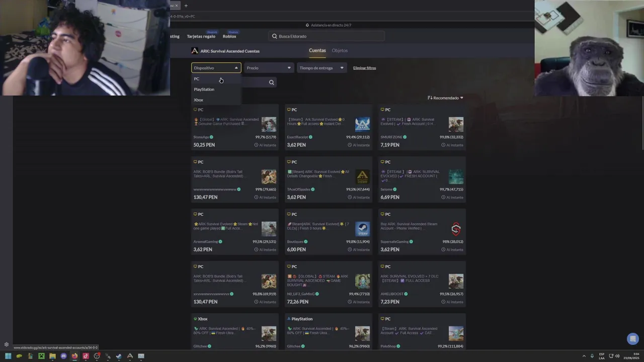Screen dimensions: 644x362
Task: Open the gear settings icon at lower left
Action: tap(7, 344)
